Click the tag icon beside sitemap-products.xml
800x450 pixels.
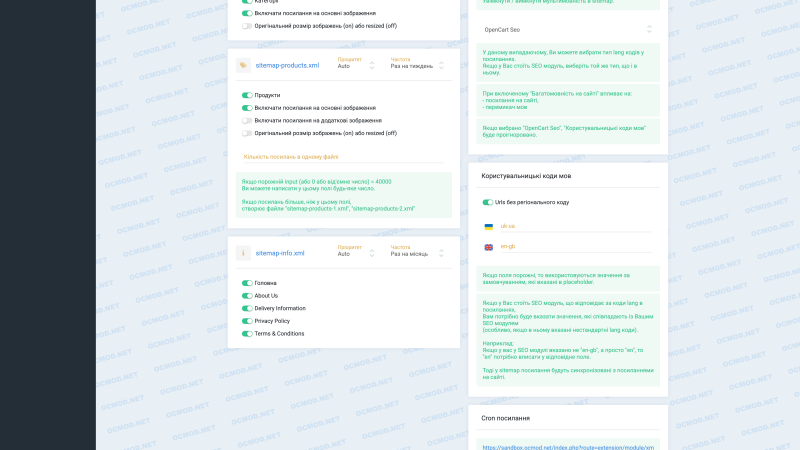click(x=243, y=65)
